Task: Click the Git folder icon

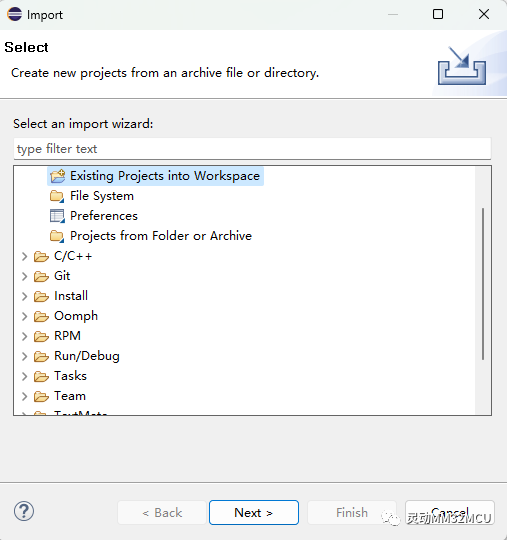Action: click(41, 277)
